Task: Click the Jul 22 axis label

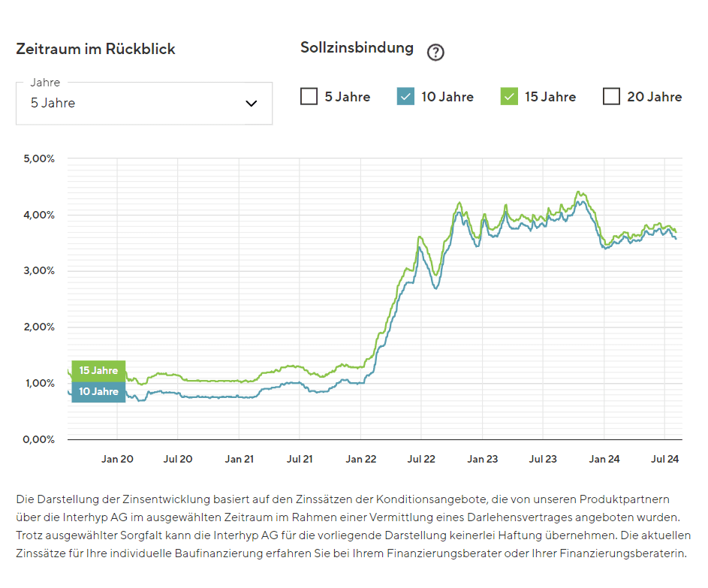Action: tap(421, 458)
